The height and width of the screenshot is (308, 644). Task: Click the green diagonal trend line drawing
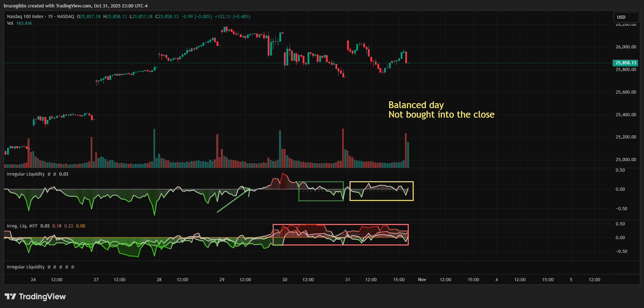point(233,201)
